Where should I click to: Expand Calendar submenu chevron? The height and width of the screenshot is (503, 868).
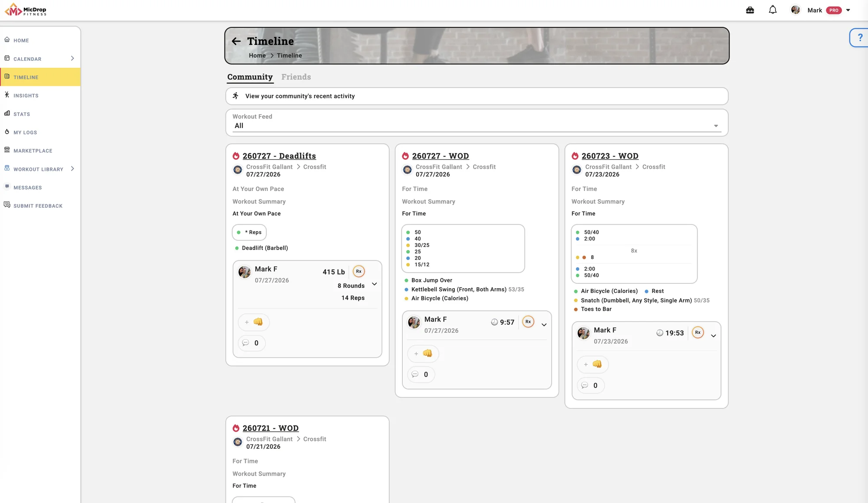[72, 58]
